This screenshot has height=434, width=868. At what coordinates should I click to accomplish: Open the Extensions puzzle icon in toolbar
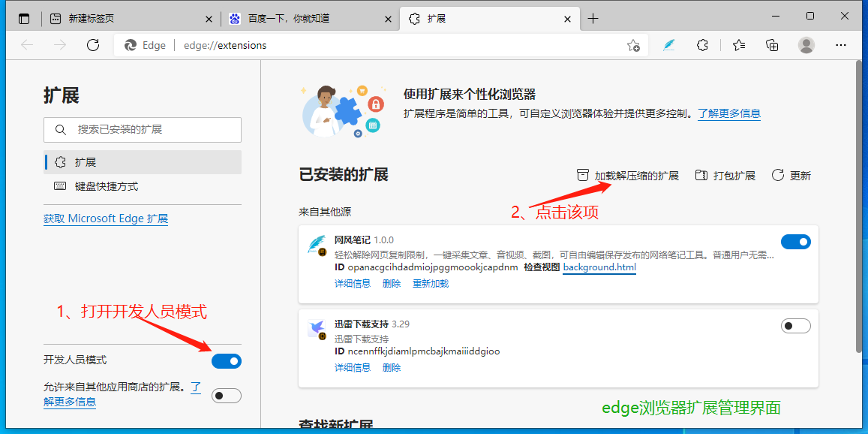point(702,46)
